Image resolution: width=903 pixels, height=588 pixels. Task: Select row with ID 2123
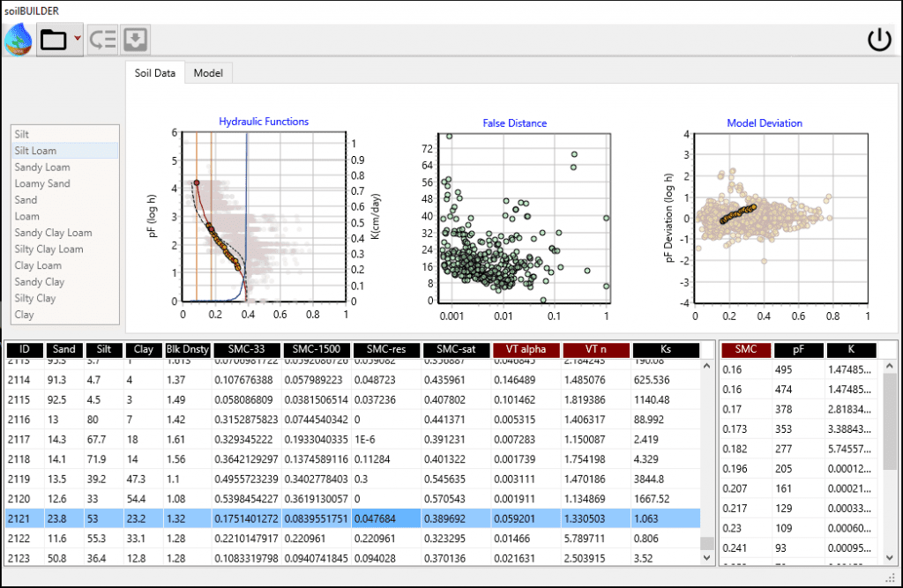[353, 557]
